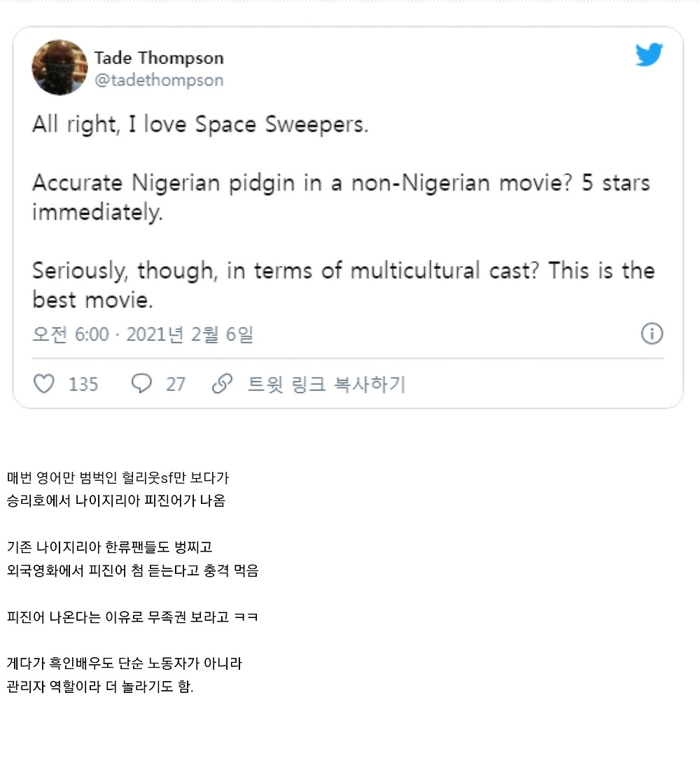Screen dimensions: 700x758
Task: Click the 135 likes count
Action: (x=83, y=384)
